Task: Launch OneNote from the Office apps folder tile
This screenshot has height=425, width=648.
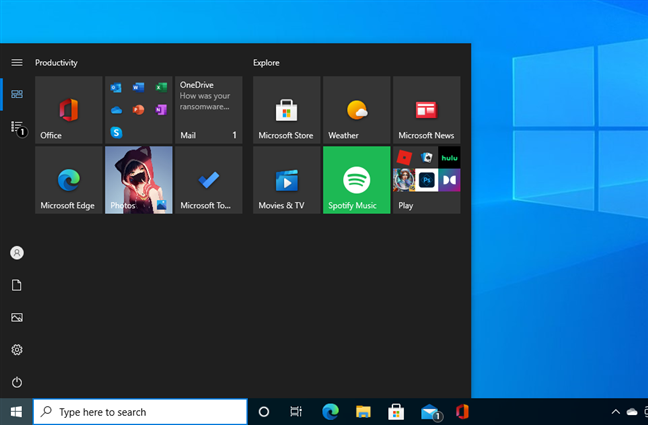Action: pos(161,110)
